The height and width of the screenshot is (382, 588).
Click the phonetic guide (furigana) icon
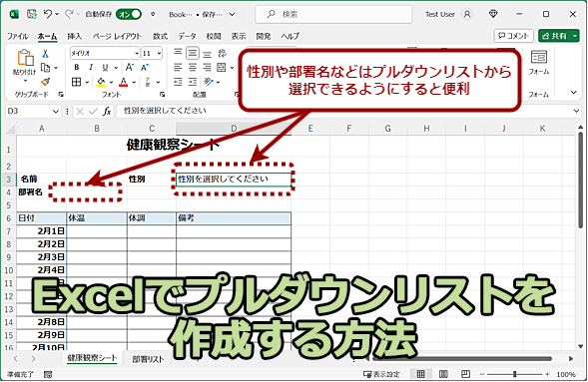148,82
